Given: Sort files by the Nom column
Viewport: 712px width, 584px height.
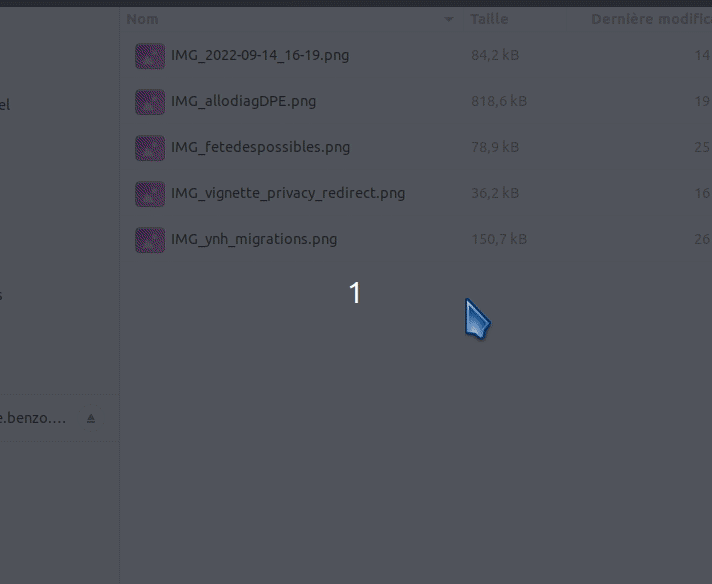Looking at the screenshot, I should click(142, 19).
